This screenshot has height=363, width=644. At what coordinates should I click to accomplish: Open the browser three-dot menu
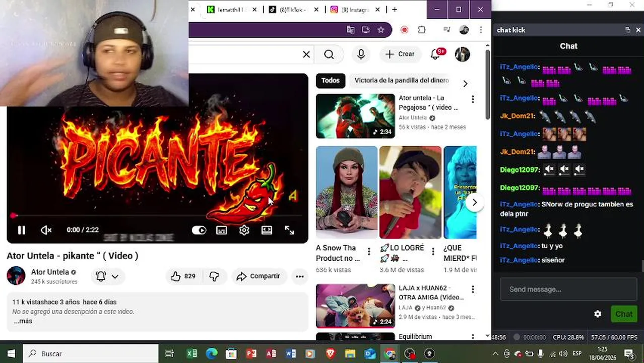(x=481, y=30)
